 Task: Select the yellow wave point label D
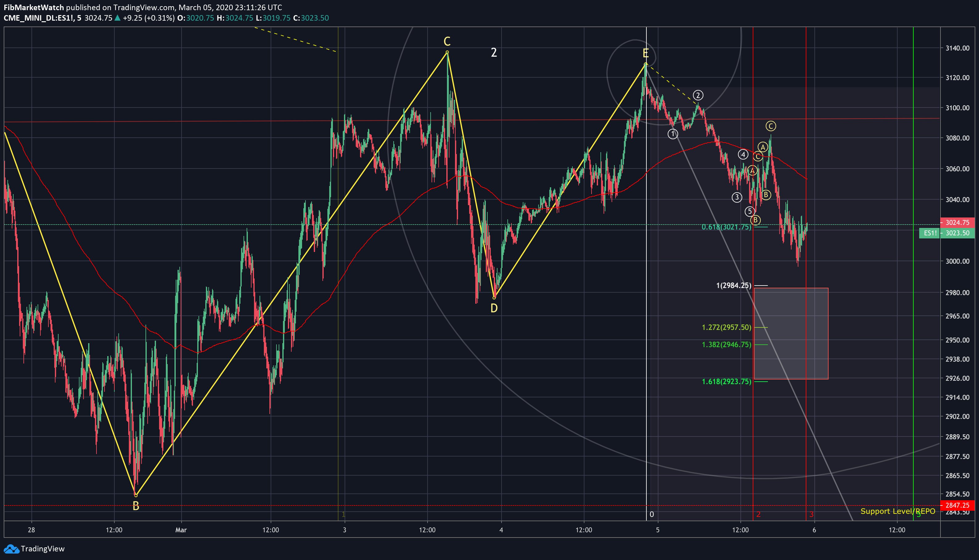pyautogui.click(x=494, y=308)
